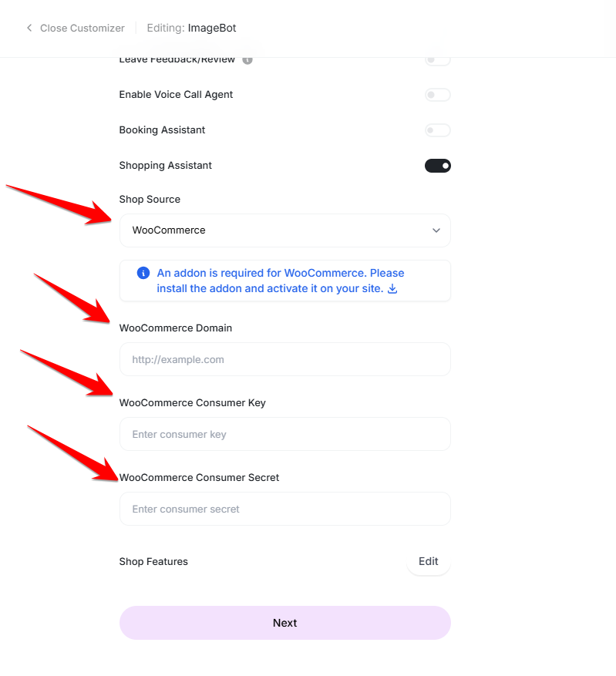Click the blue info icon in addon notice
Viewport: 616px width, 676px height.
click(x=143, y=273)
